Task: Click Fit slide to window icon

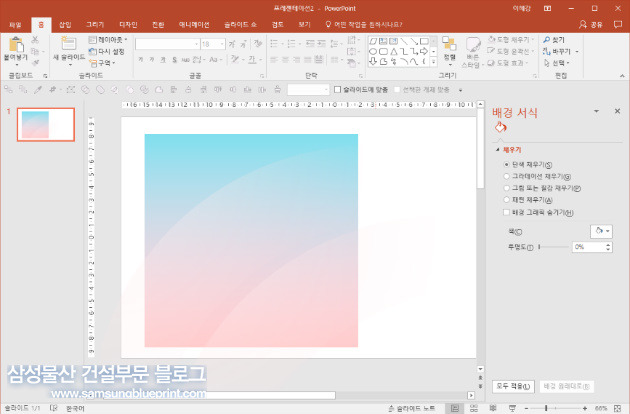Action: [x=618, y=408]
